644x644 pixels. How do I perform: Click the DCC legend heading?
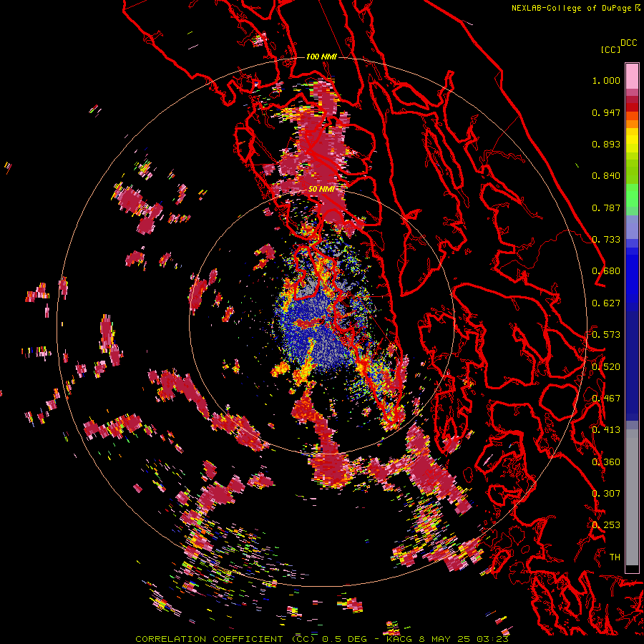click(x=629, y=43)
